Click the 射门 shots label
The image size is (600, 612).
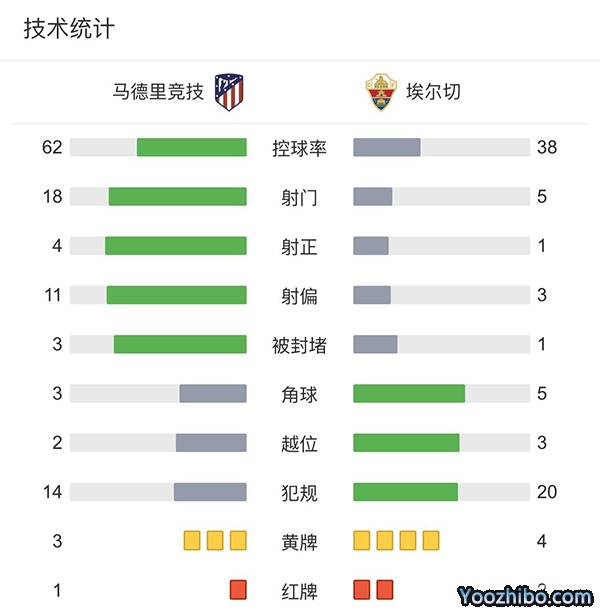point(299,197)
